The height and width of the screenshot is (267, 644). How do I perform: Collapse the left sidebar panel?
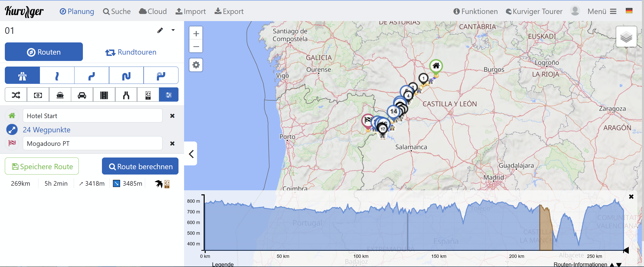pyautogui.click(x=191, y=154)
